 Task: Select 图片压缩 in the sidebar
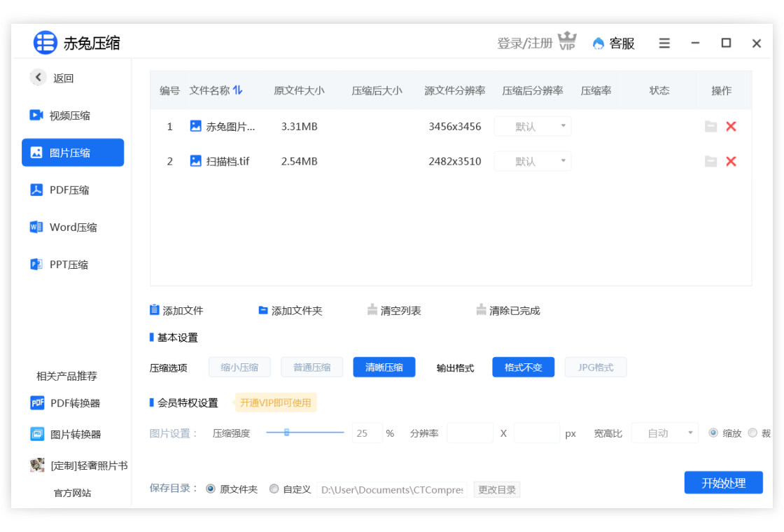[73, 153]
